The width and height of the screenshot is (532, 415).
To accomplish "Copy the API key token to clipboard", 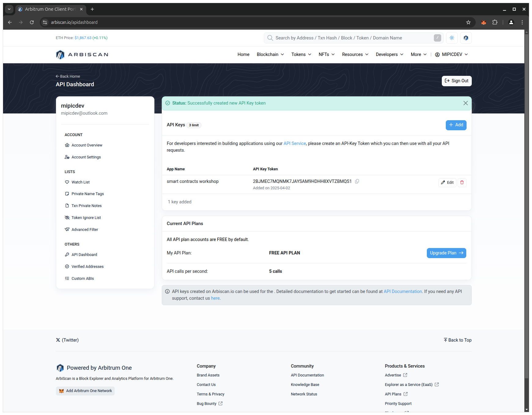I will [x=357, y=181].
